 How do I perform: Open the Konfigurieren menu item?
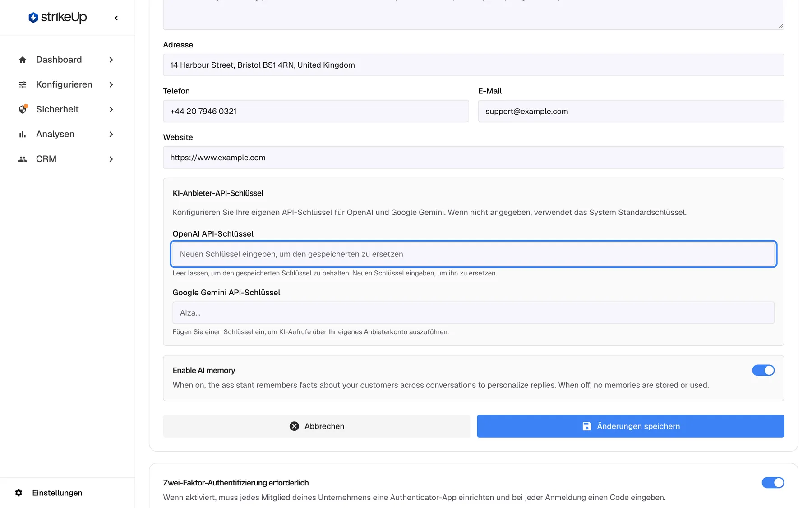(66, 84)
